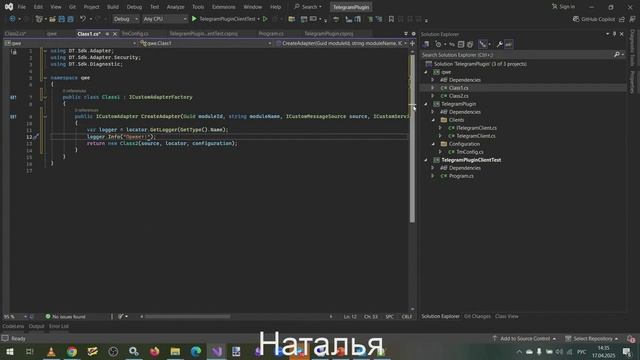The width and height of the screenshot is (640, 360).
Task: Open the Analyze menu
Action: (x=176, y=7)
